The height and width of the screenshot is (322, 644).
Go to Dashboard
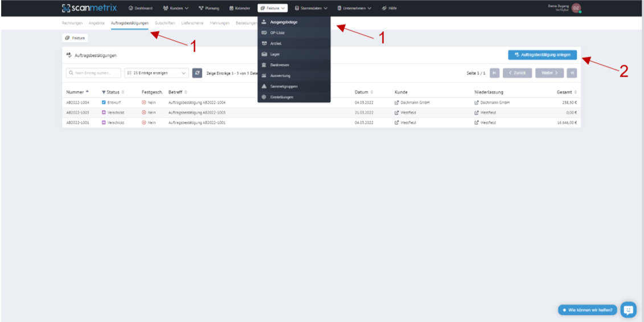141,8
